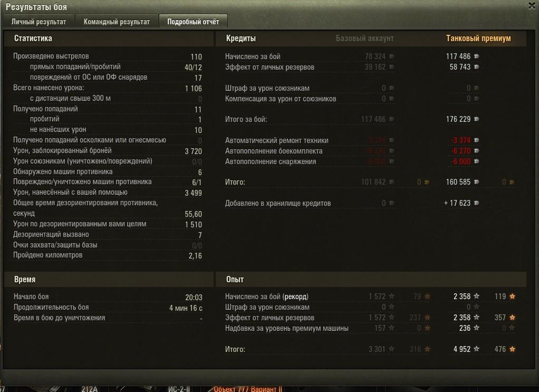Click Начало боя time 20:03
Image resolution: width=539 pixels, height=392 pixels.
tap(194, 298)
